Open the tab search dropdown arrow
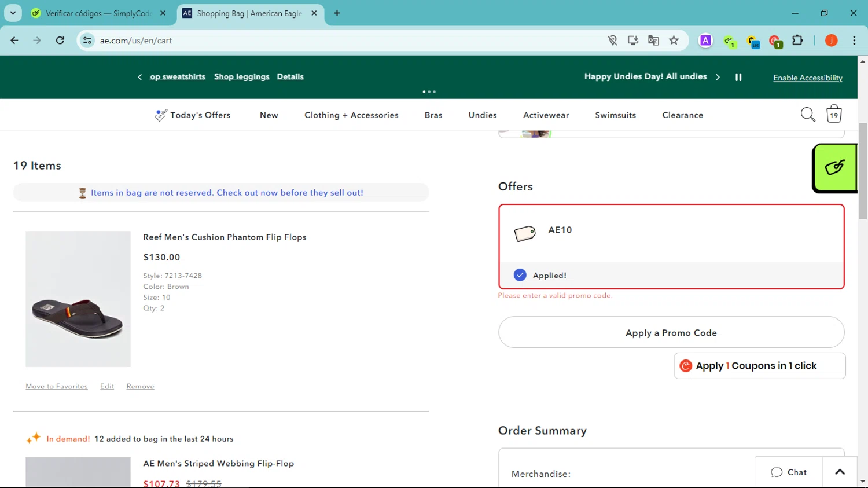 (x=13, y=13)
